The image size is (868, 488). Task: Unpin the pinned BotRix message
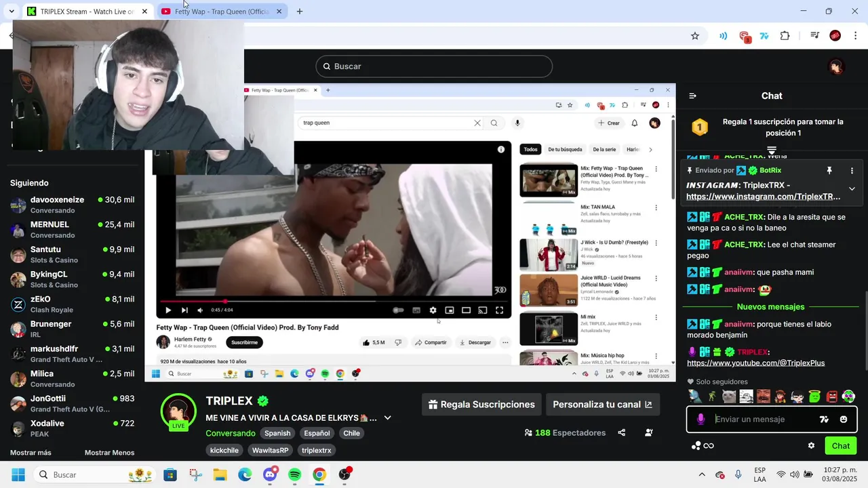[x=829, y=171]
